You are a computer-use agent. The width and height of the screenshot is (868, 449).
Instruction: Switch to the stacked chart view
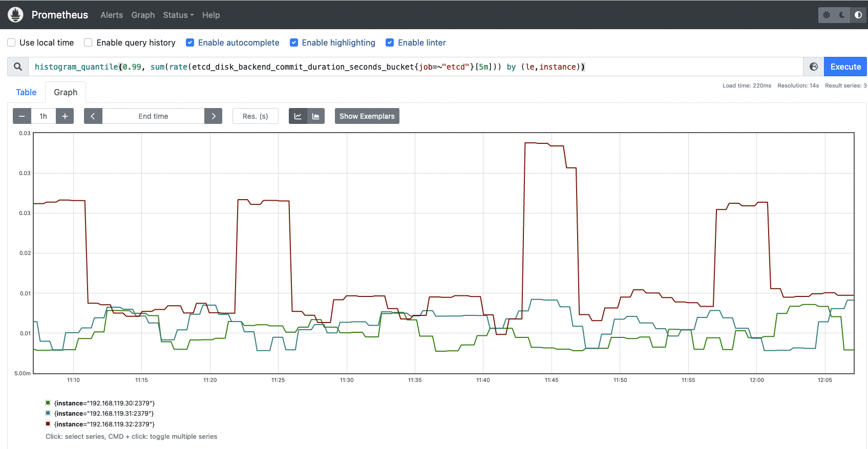tap(316, 116)
